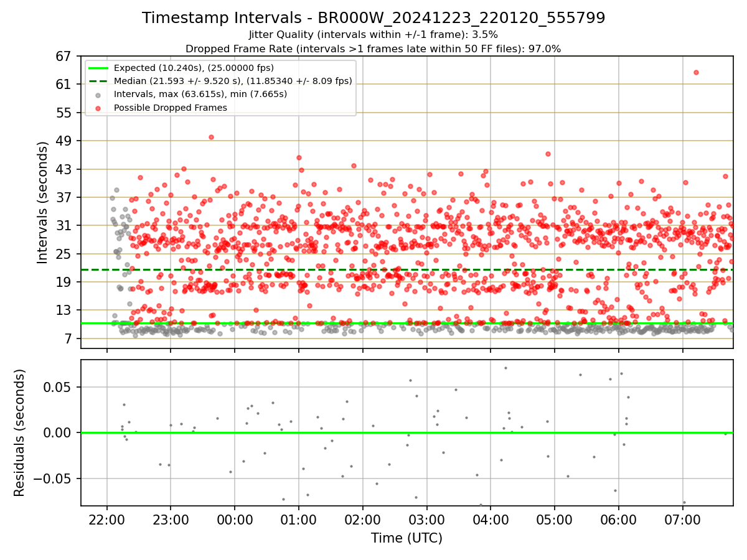Click the Time (UTC) x-axis label
Image resolution: width=747 pixels, height=560 pixels.
click(406, 538)
